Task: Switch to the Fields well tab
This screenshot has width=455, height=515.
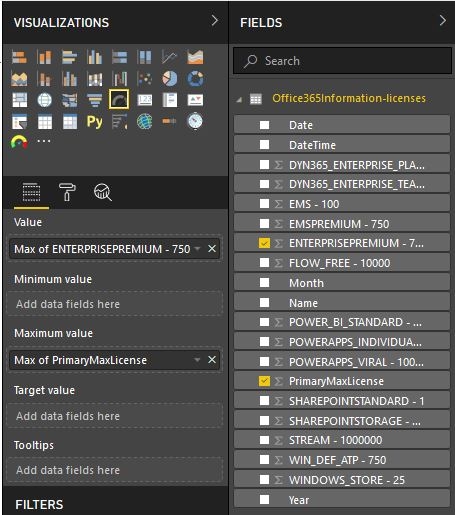Action: pos(31,192)
